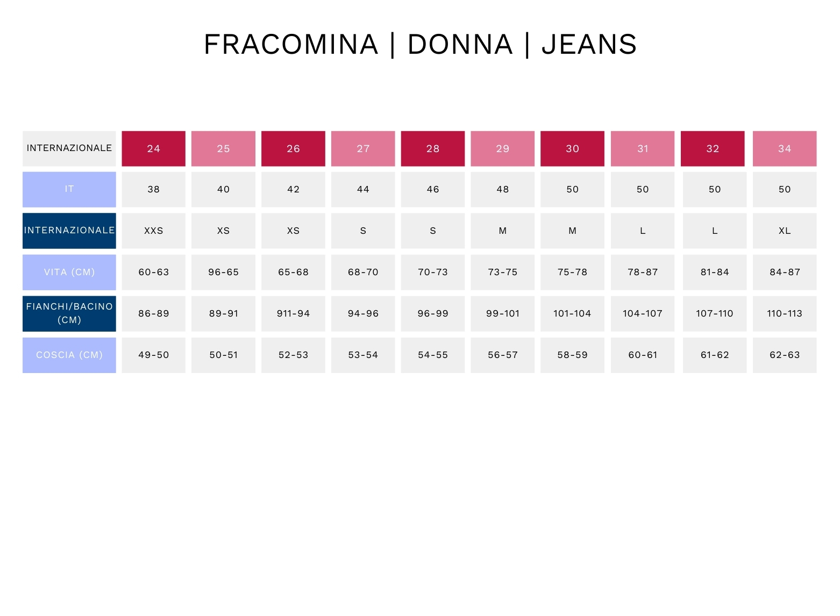Select the size 25 pink header cell

point(223,148)
